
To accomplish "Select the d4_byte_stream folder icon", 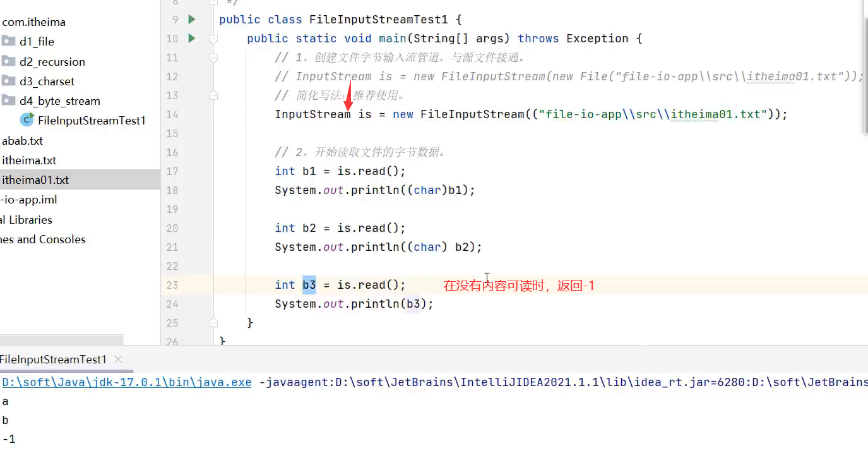I will click(x=8, y=100).
